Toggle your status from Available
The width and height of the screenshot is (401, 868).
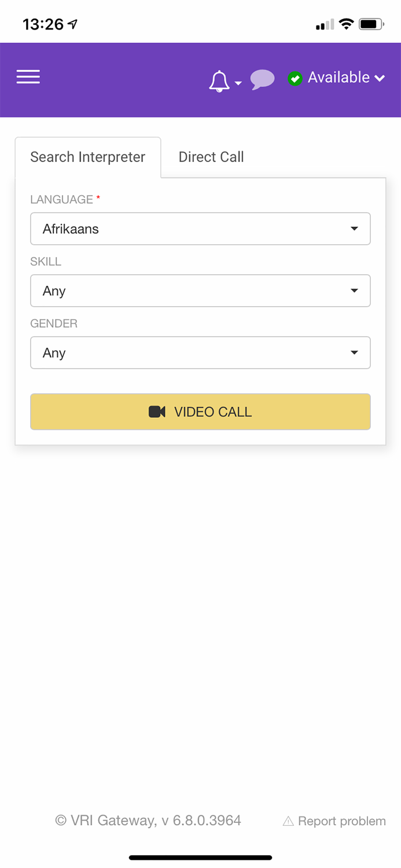[339, 78]
